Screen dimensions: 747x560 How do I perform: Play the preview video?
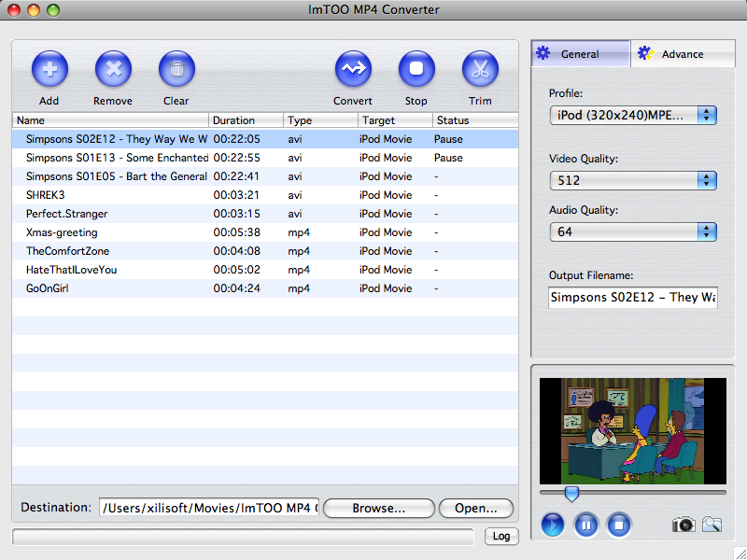(x=553, y=525)
